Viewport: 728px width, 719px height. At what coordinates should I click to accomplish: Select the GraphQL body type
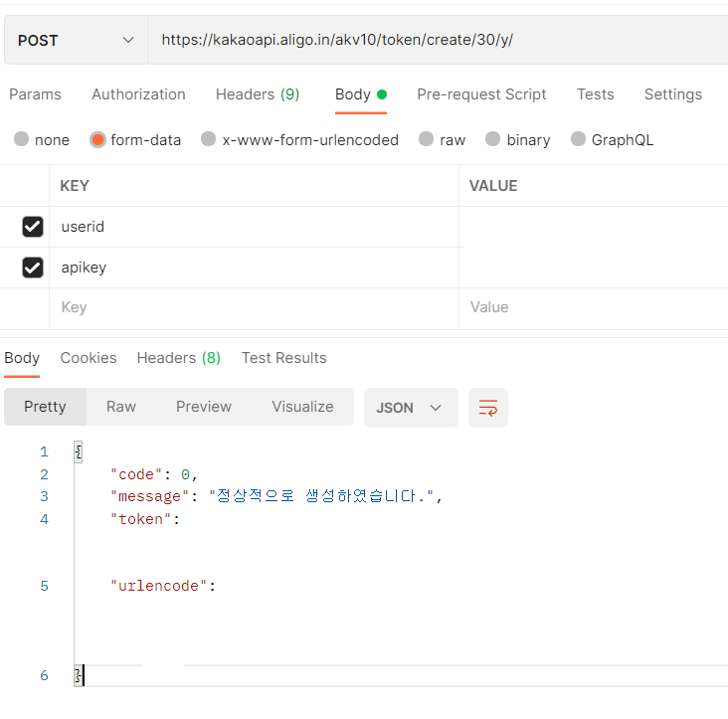pyautogui.click(x=612, y=139)
